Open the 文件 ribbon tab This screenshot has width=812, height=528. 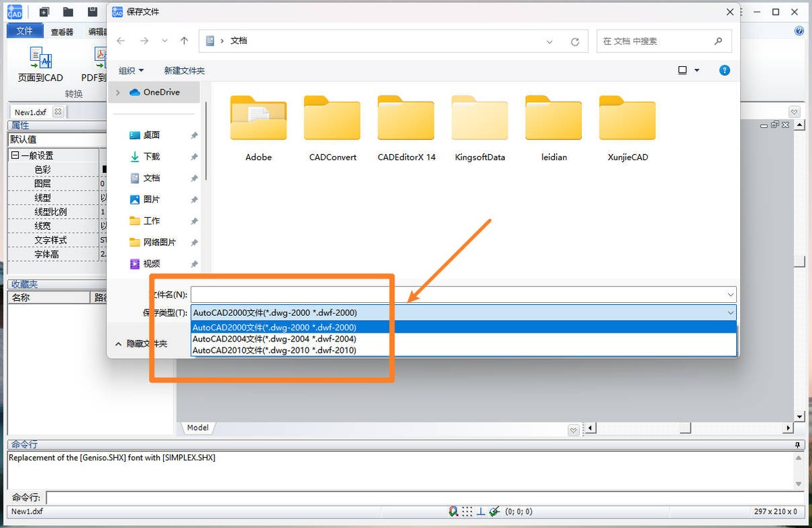(24, 31)
